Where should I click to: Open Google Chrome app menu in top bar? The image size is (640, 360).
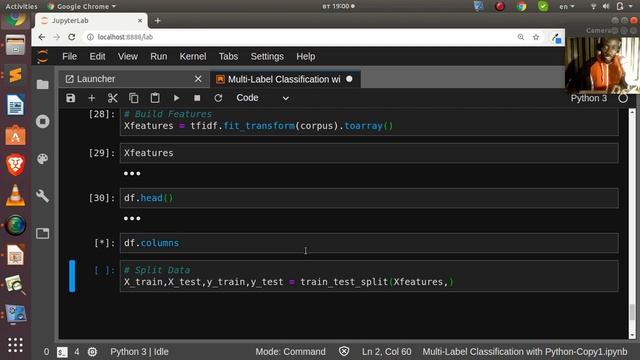(82, 6)
